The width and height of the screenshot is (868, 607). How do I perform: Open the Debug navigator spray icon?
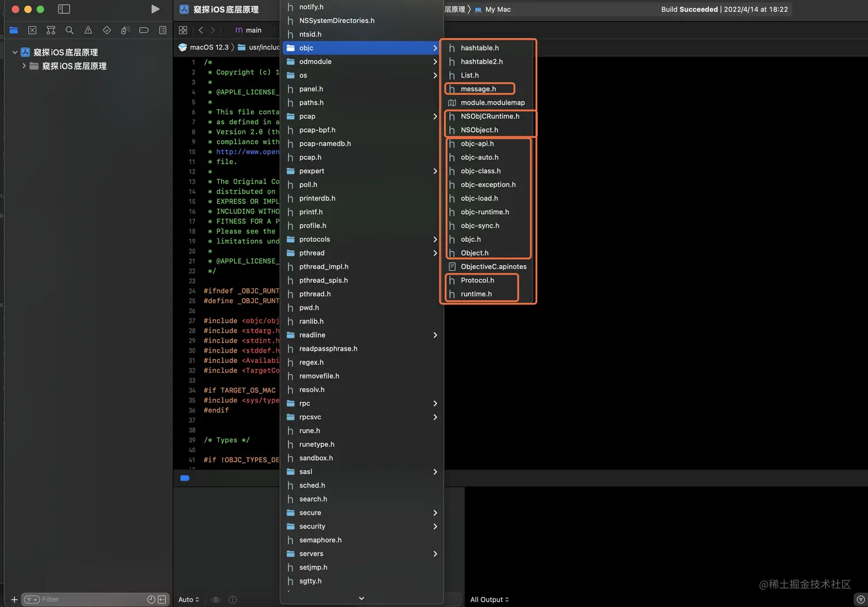click(125, 30)
